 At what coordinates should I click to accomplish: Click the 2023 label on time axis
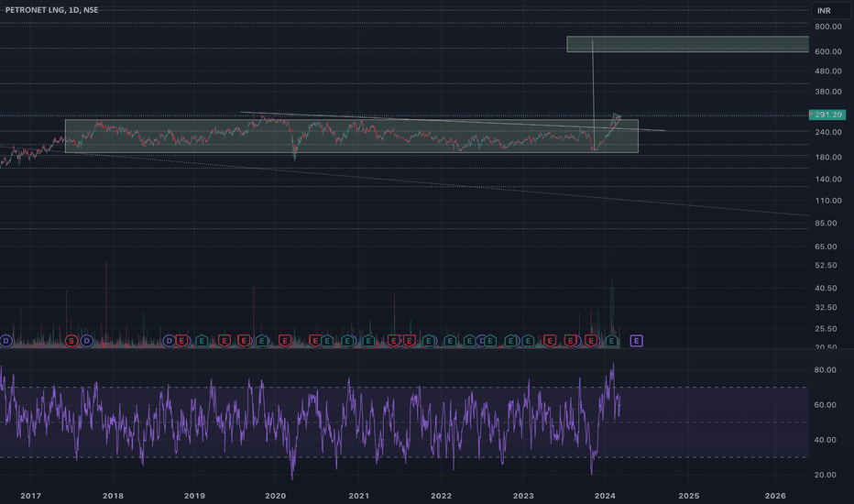point(523,495)
